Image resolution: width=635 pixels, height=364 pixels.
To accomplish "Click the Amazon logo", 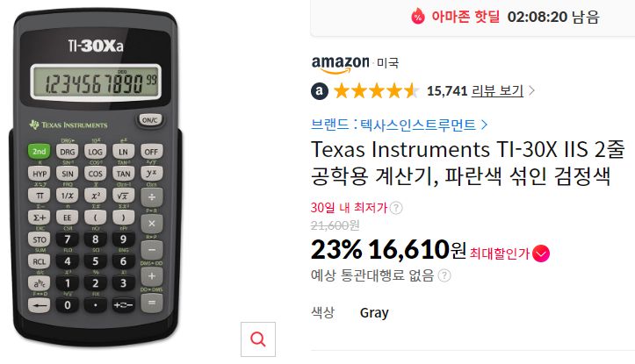I will [340, 64].
